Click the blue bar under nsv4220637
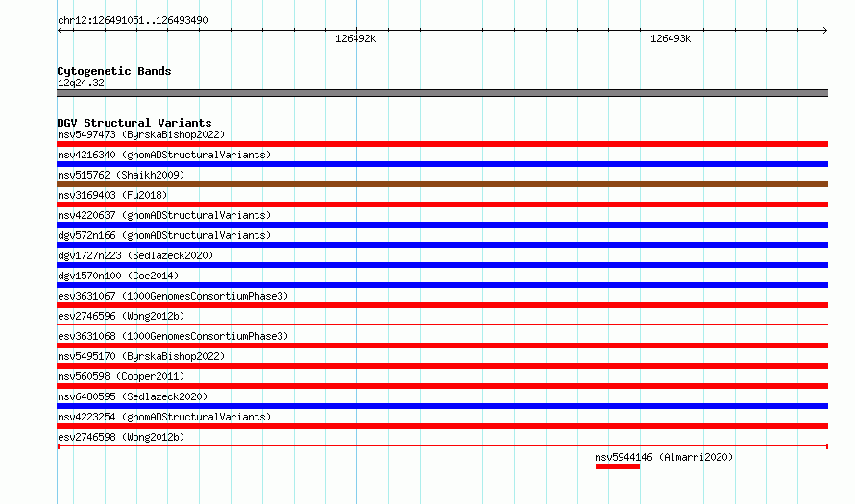Screen dimensions: 855x504 click(442, 225)
